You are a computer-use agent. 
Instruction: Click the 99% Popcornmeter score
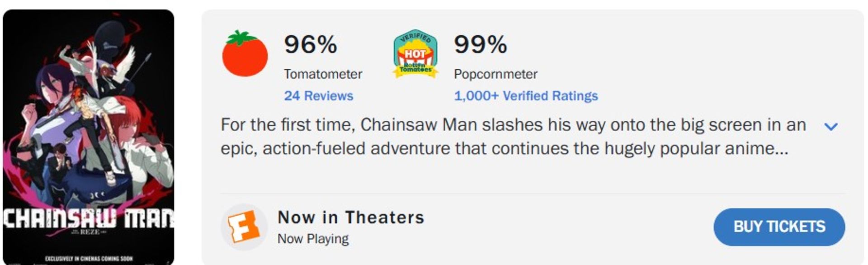pyautogui.click(x=480, y=44)
